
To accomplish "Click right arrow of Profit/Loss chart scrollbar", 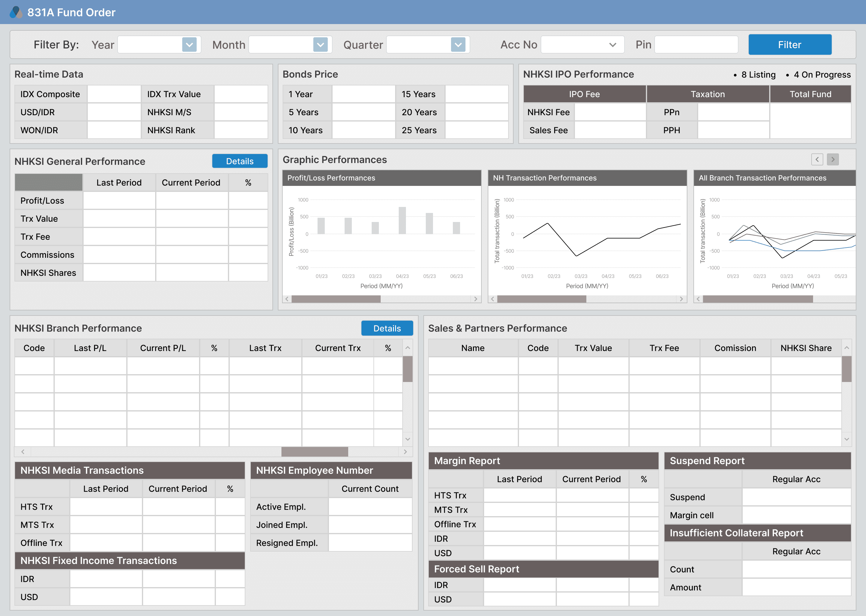I will pyautogui.click(x=476, y=299).
